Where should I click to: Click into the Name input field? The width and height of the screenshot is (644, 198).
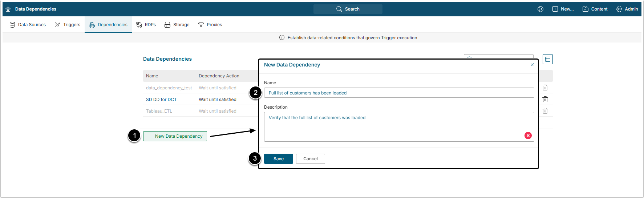coord(399,93)
